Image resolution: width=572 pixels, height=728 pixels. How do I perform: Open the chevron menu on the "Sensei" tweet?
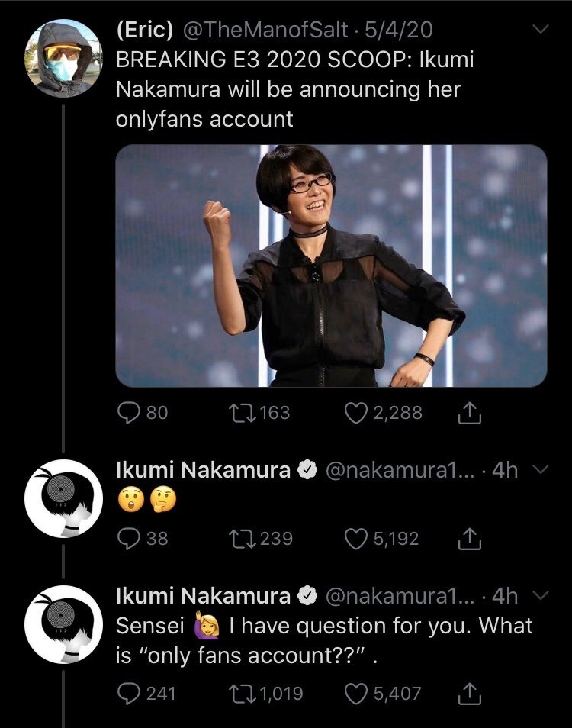pyautogui.click(x=540, y=595)
